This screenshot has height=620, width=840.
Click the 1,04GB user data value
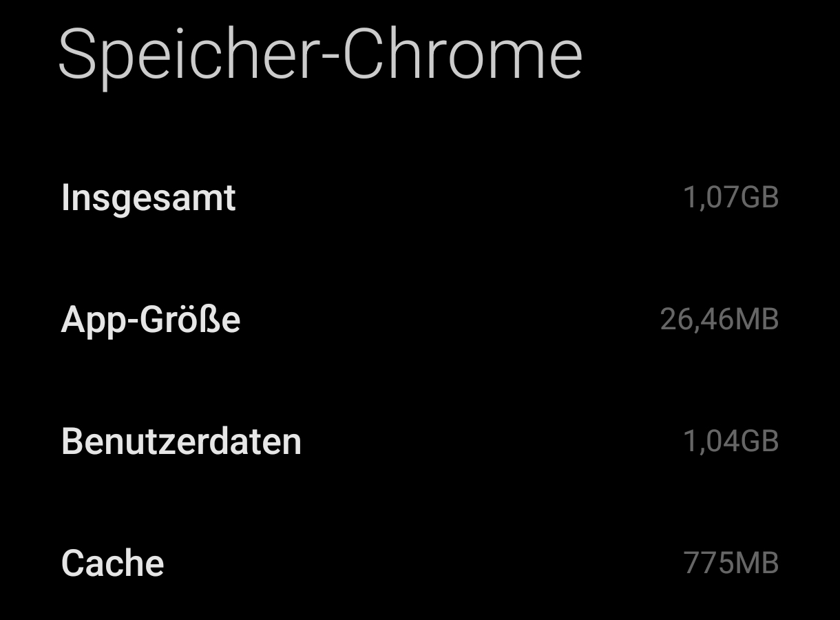(x=731, y=441)
